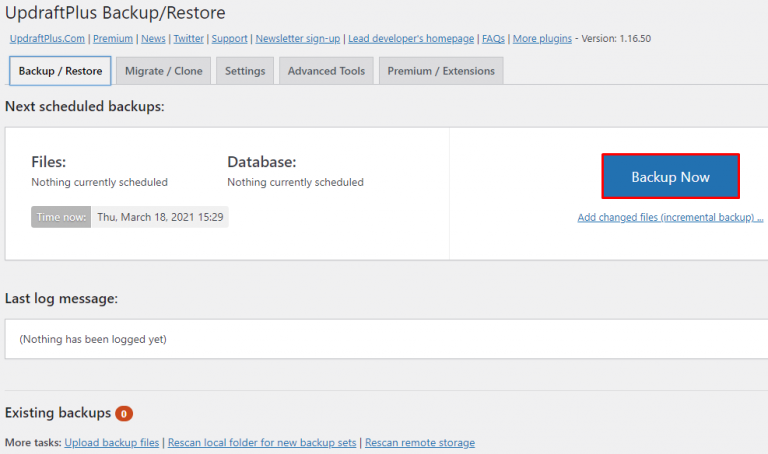Click the Rescan remote storage link
This screenshot has width=768, height=454.
tap(420, 443)
